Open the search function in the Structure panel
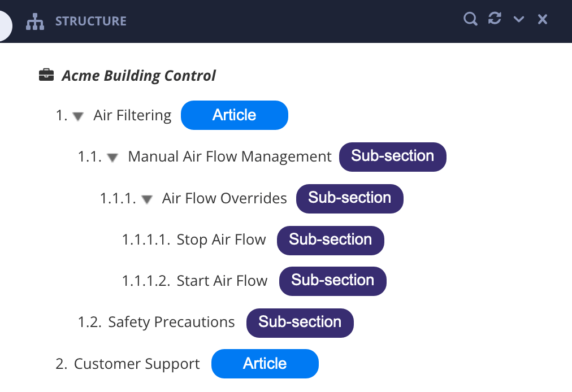This screenshot has width=572, height=392. [x=470, y=19]
